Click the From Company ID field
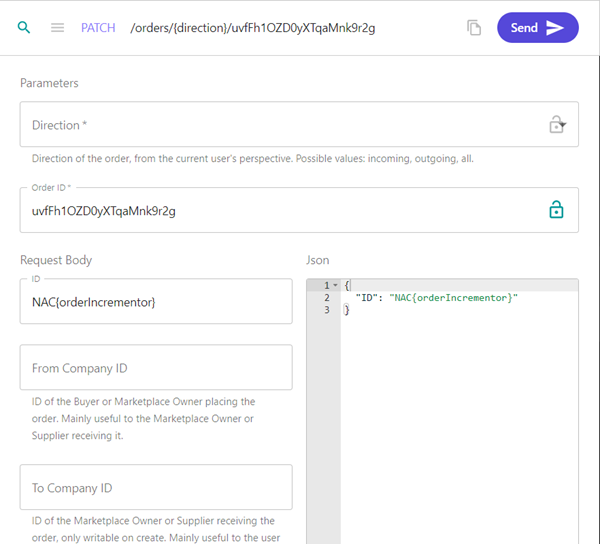This screenshot has width=600, height=544. 156,368
